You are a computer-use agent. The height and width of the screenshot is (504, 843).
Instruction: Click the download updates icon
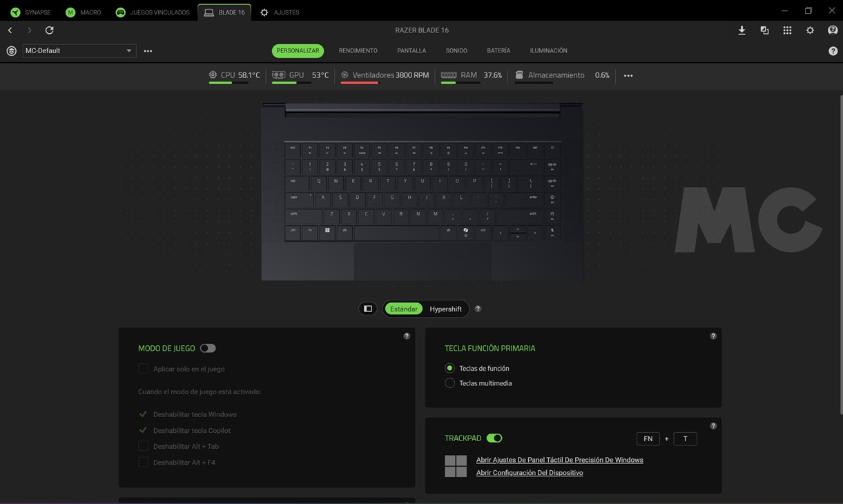point(742,30)
